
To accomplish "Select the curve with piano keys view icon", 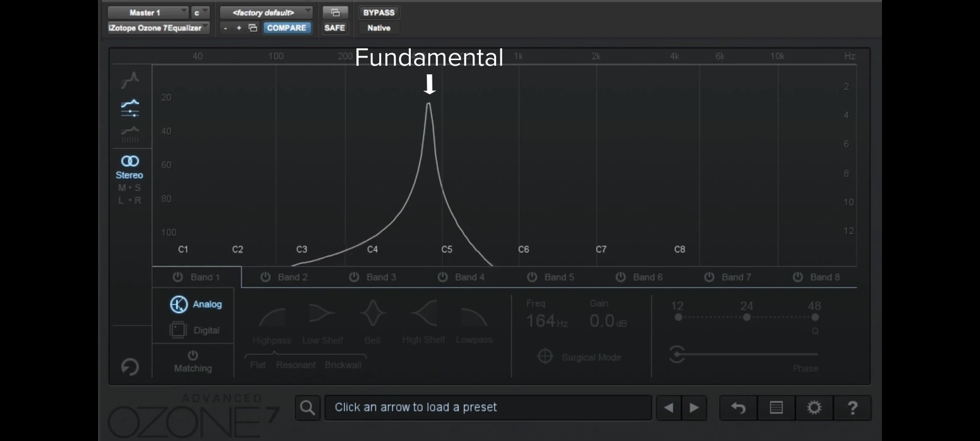I will 130,134.
